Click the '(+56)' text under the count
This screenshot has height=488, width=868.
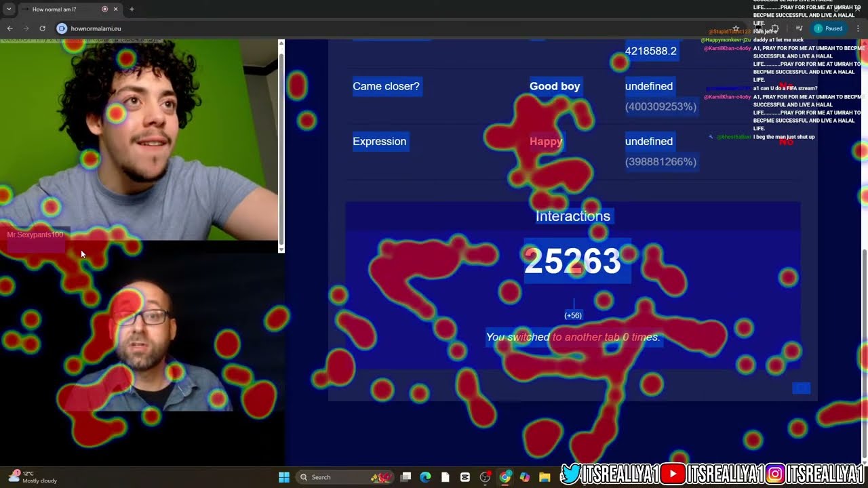[x=573, y=315]
